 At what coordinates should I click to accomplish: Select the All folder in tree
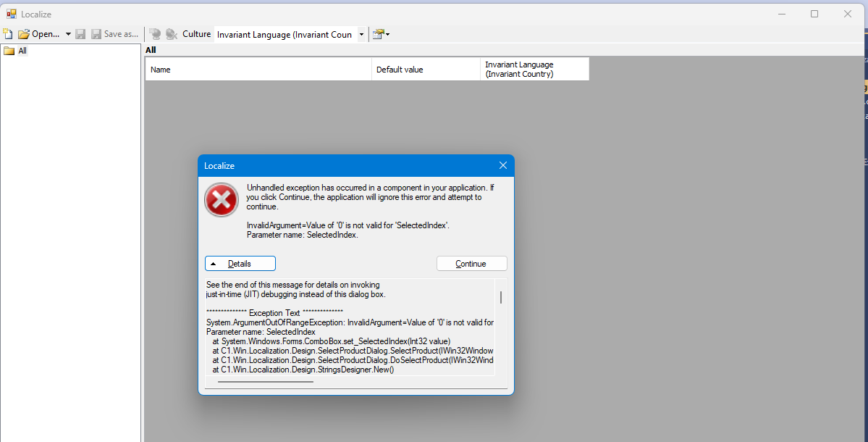(22, 51)
